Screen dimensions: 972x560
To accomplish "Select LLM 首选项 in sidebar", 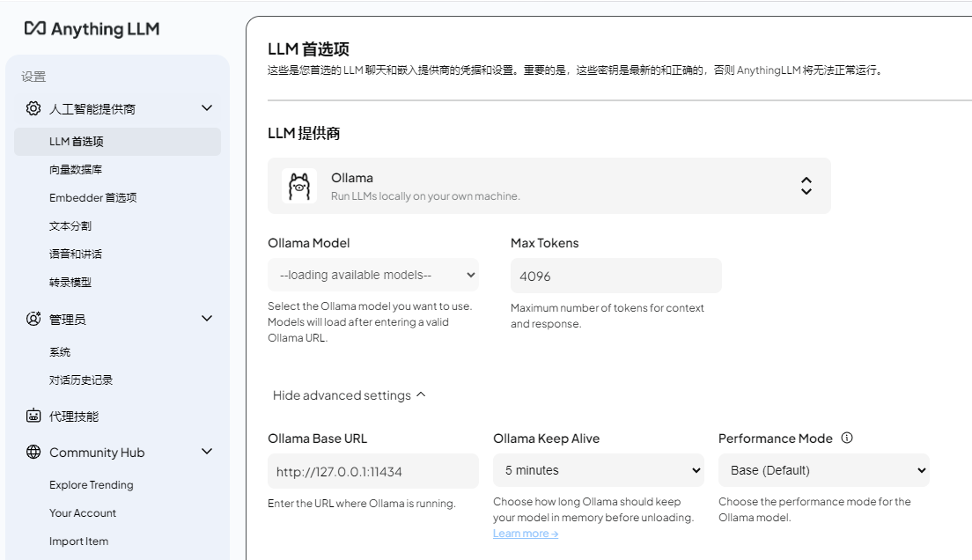I will [117, 142].
